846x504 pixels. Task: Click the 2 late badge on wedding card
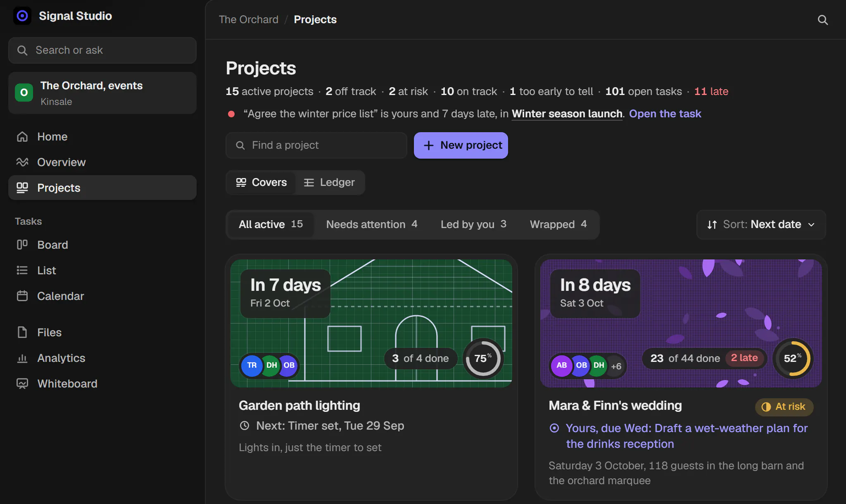pyautogui.click(x=744, y=358)
